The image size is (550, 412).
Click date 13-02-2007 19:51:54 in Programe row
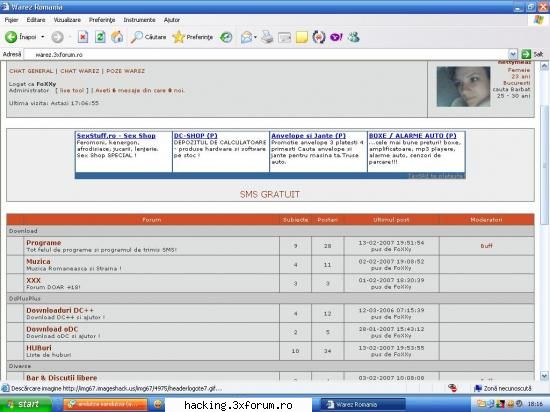[391, 243]
